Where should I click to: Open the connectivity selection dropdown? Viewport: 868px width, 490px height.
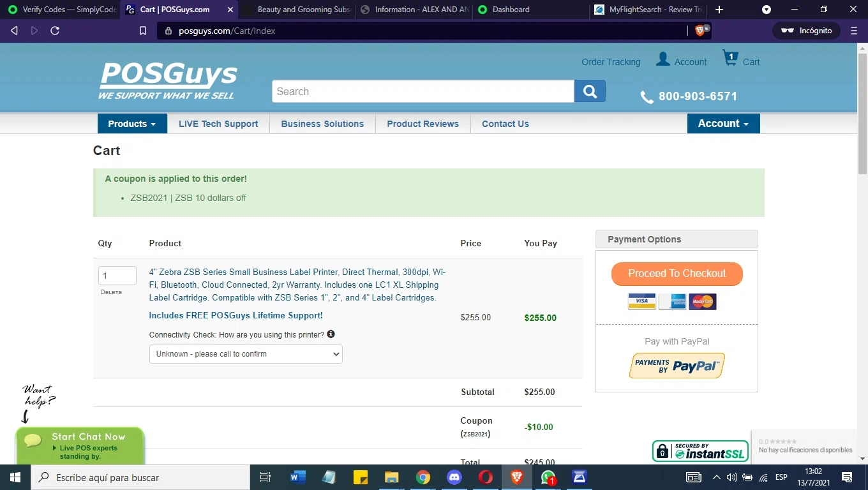[x=246, y=354]
